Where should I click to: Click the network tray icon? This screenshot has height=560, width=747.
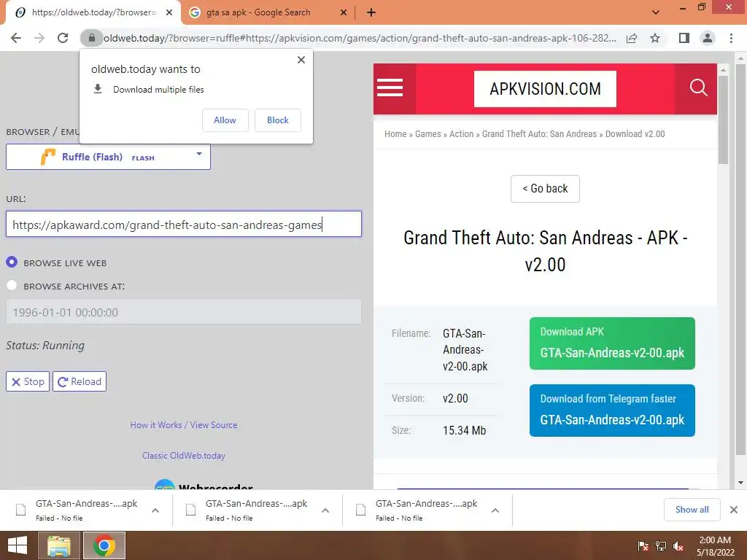pos(661,546)
